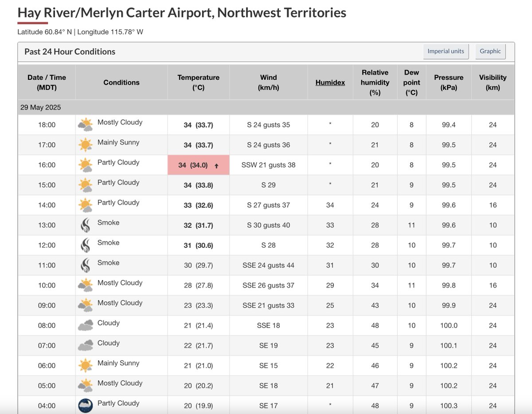Click pressure value 99.4 at 18:00
The width and height of the screenshot is (532, 414).
click(x=449, y=125)
